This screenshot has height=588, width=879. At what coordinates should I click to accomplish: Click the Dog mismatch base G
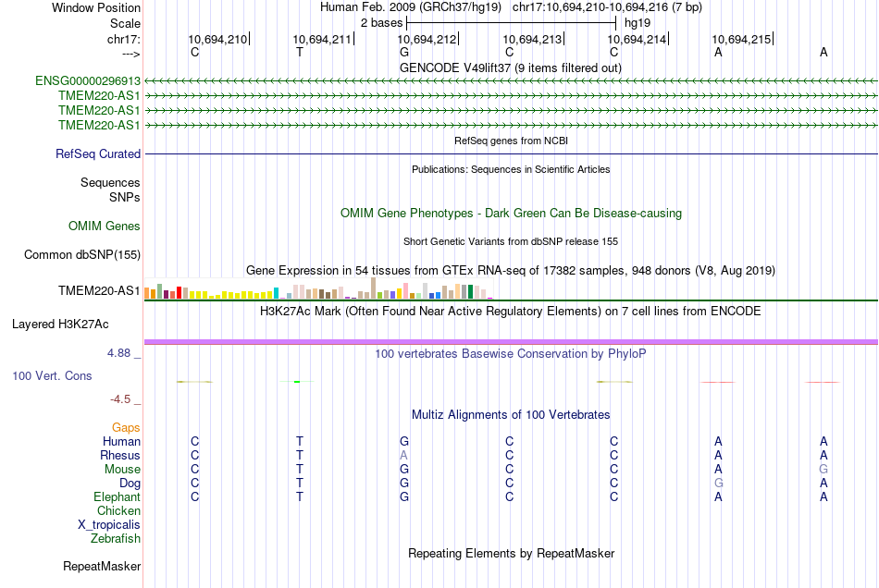coord(719,483)
